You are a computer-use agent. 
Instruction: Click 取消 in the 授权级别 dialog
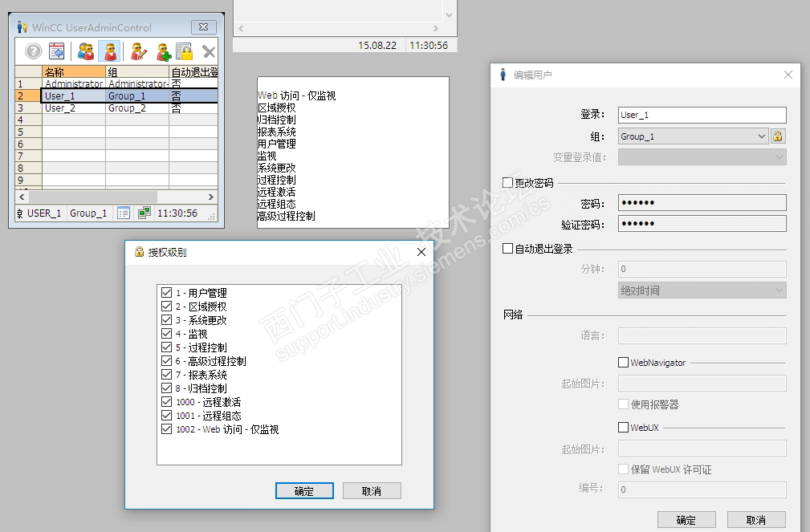click(372, 491)
